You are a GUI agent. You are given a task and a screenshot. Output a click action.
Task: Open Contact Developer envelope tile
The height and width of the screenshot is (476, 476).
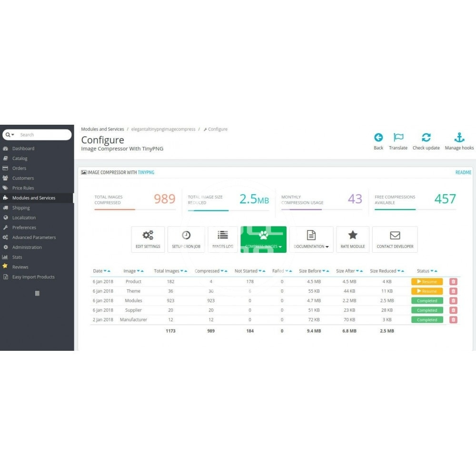[x=395, y=239]
